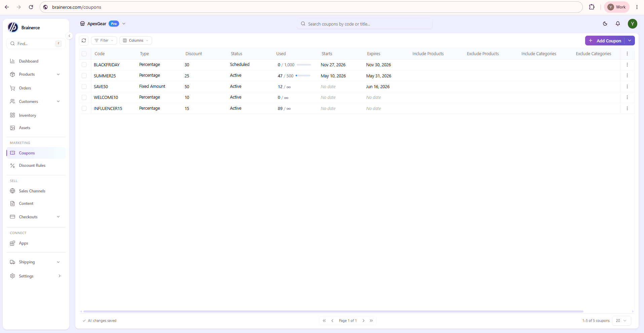Open row actions for SAVE50 coupon
The width and height of the screenshot is (644, 333).
627,86
